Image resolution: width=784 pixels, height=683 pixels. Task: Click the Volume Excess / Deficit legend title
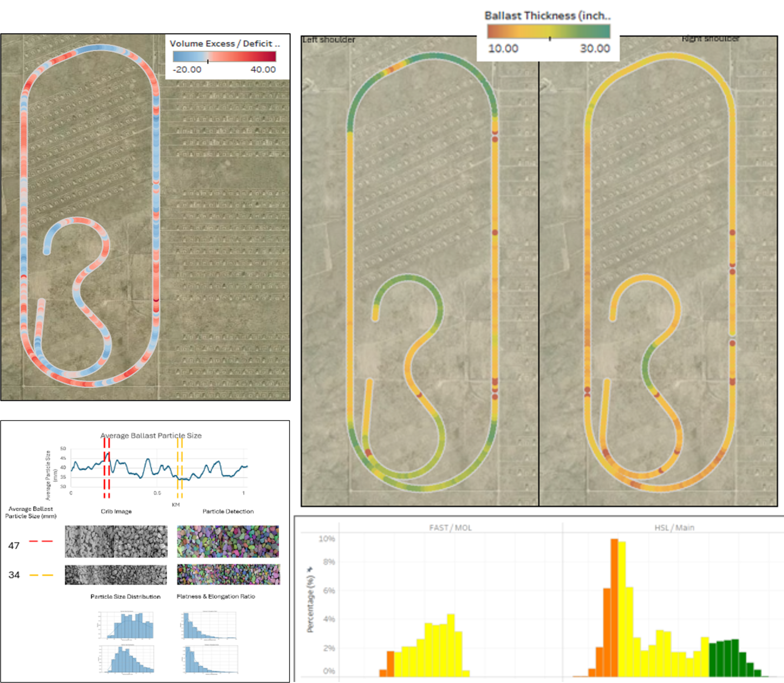point(225,43)
